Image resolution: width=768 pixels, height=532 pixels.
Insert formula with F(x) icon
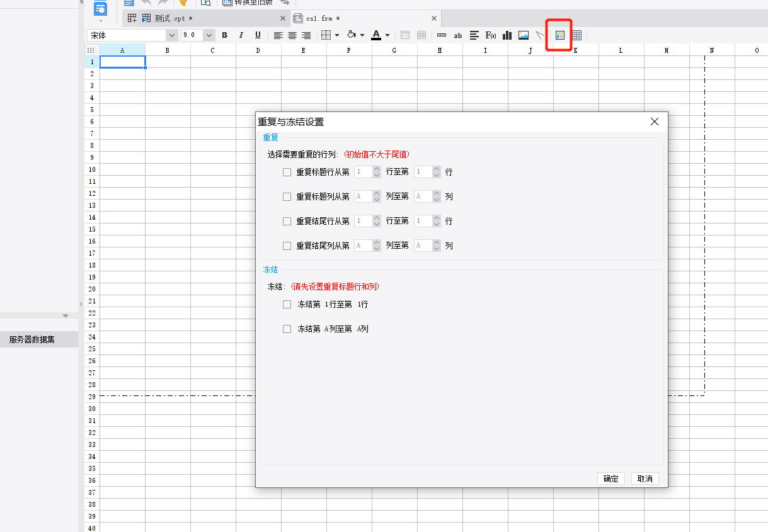pos(491,35)
